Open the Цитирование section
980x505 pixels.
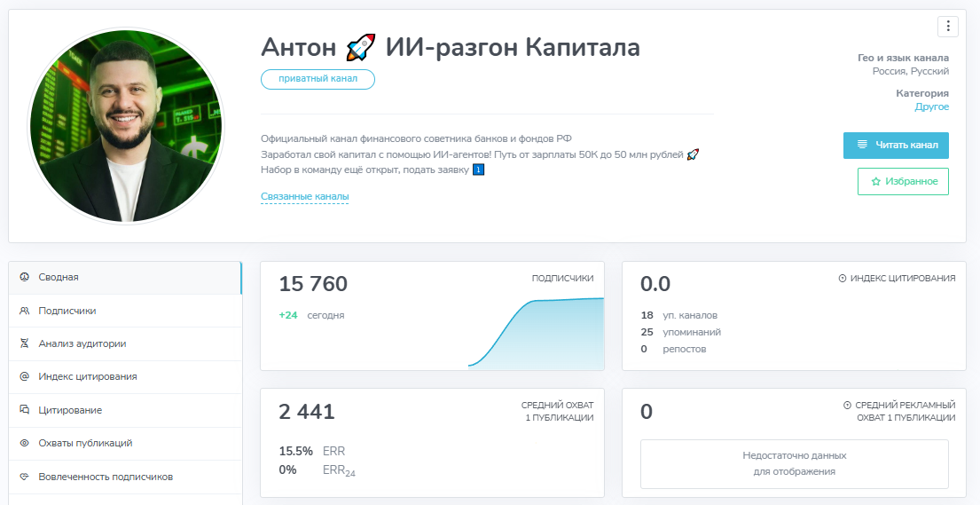(125, 410)
